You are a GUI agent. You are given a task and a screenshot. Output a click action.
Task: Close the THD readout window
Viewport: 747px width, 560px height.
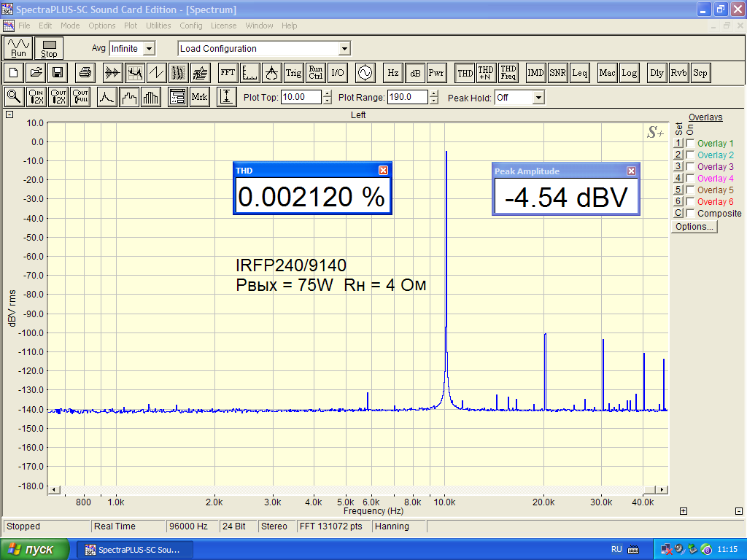(383, 171)
